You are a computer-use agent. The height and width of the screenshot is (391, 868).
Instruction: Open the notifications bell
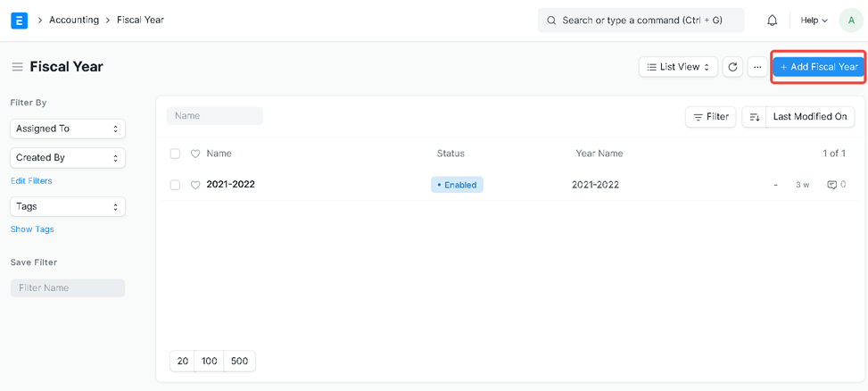point(772,20)
